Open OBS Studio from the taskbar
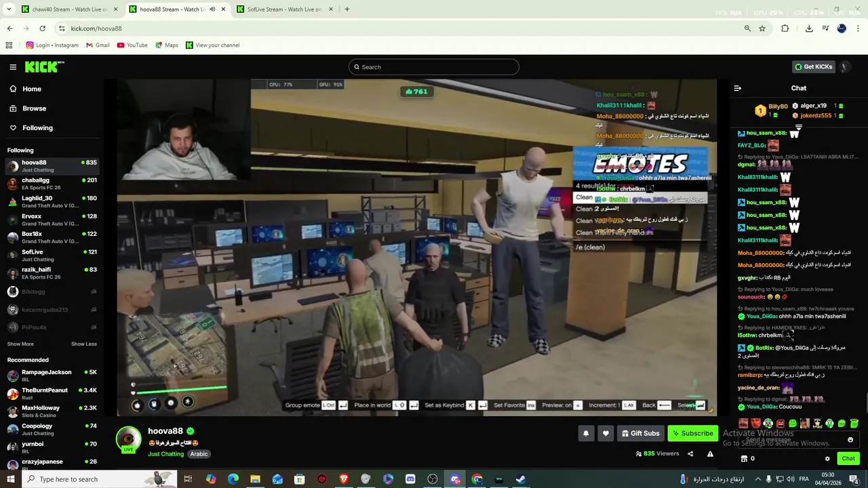Image resolution: width=868 pixels, height=488 pixels. 433,479
